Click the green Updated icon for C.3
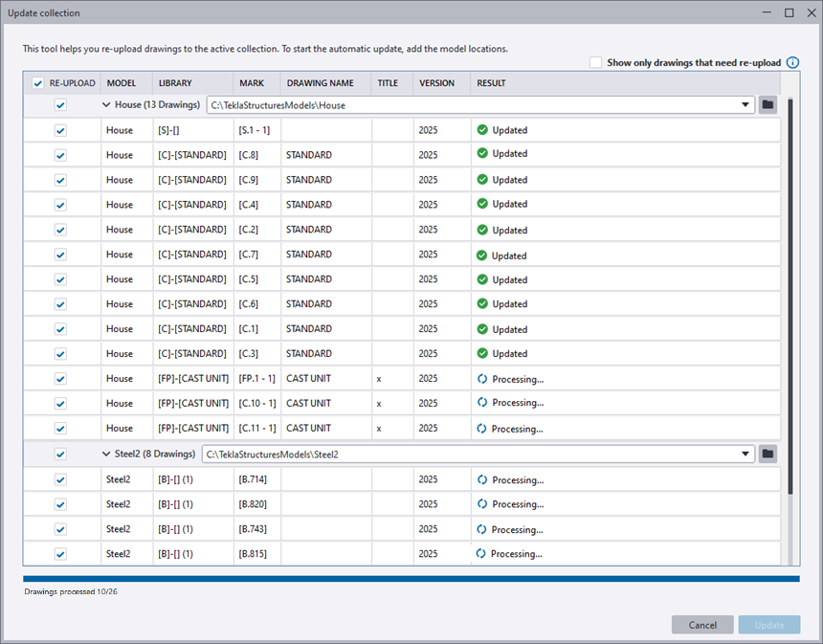Screen dimensions: 823x644 pyautogui.click(x=482, y=353)
